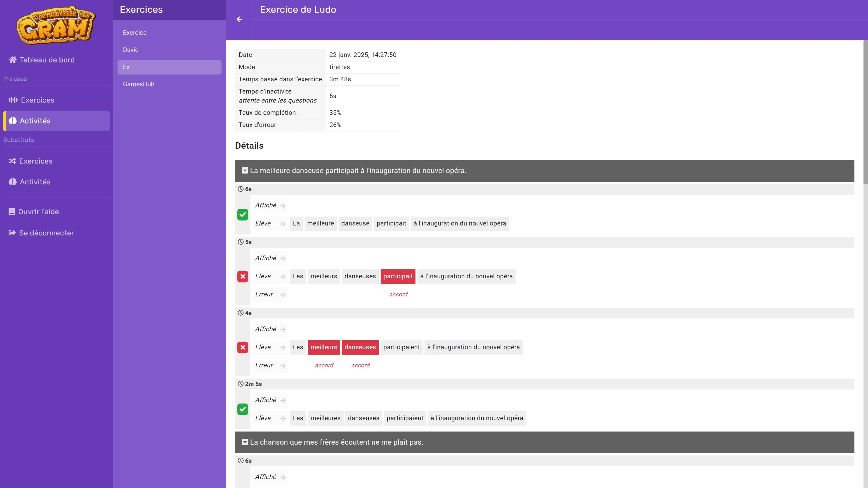Click the brain icon under Substituts Activités
The height and width of the screenshot is (488, 868).
[x=12, y=182]
